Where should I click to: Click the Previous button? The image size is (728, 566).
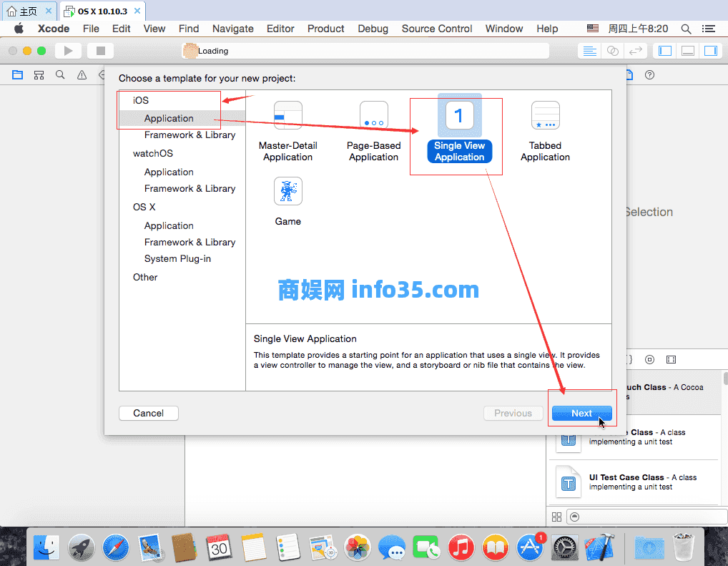[x=513, y=413]
